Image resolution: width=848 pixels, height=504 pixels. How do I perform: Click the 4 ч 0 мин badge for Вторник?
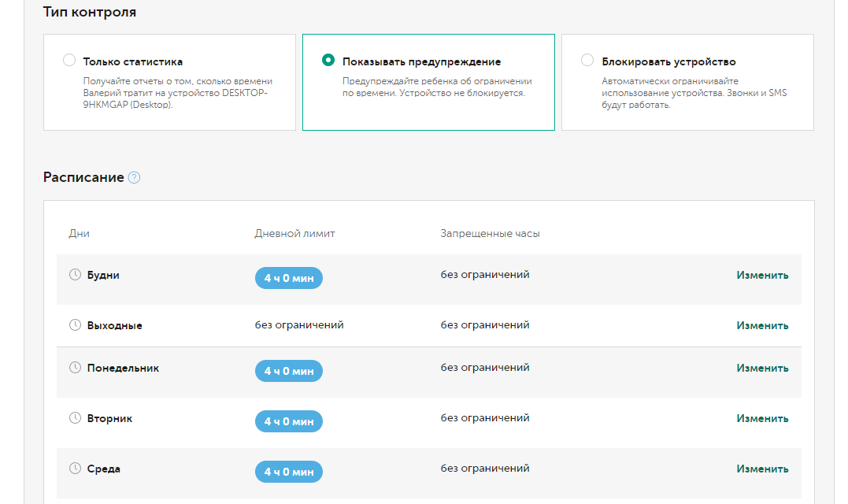[x=288, y=421]
